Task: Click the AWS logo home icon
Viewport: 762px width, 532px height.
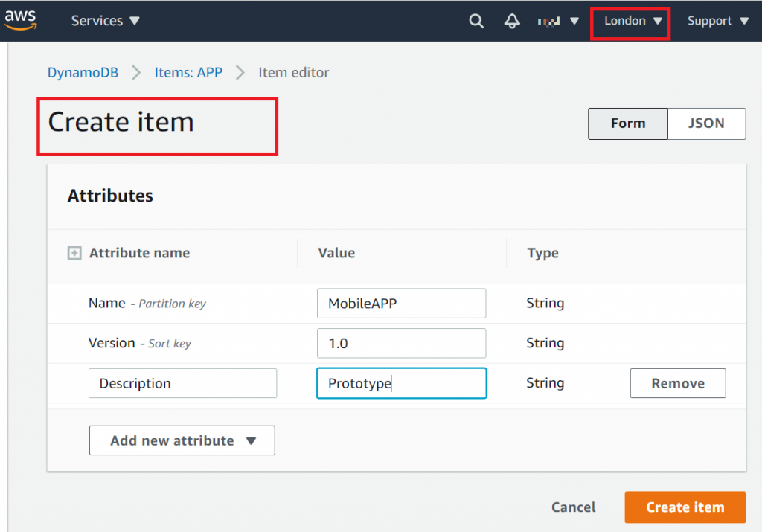Action: [20, 20]
